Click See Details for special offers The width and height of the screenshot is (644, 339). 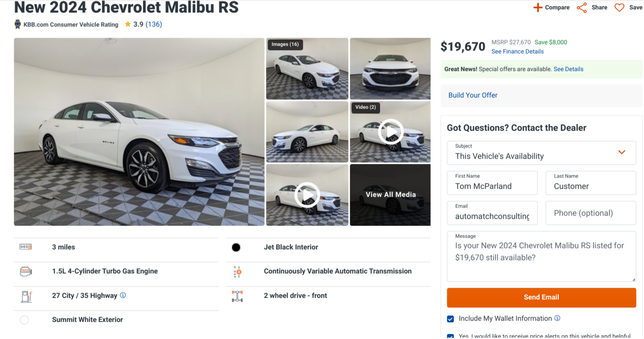click(568, 69)
